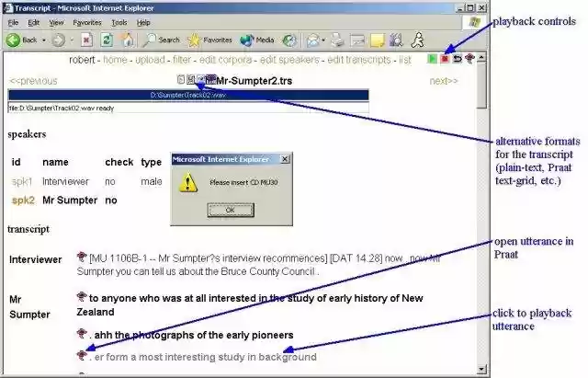Viewport: 588px width, 378px height.
Task: Open the Favorites menu
Action: [87, 22]
